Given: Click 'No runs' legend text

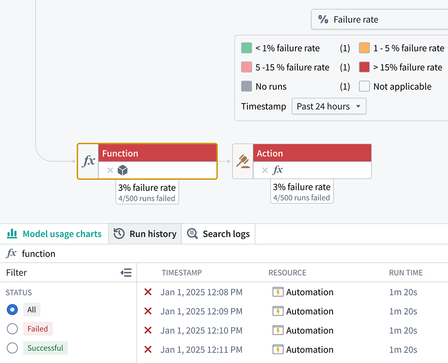Looking at the screenshot, I should click(x=271, y=87).
